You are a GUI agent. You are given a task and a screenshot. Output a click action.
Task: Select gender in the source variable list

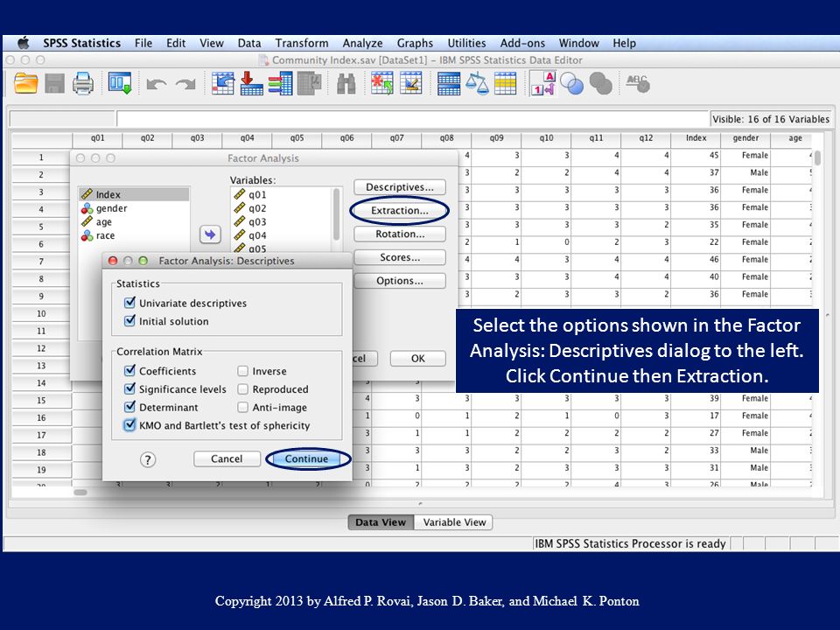pyautogui.click(x=134, y=208)
